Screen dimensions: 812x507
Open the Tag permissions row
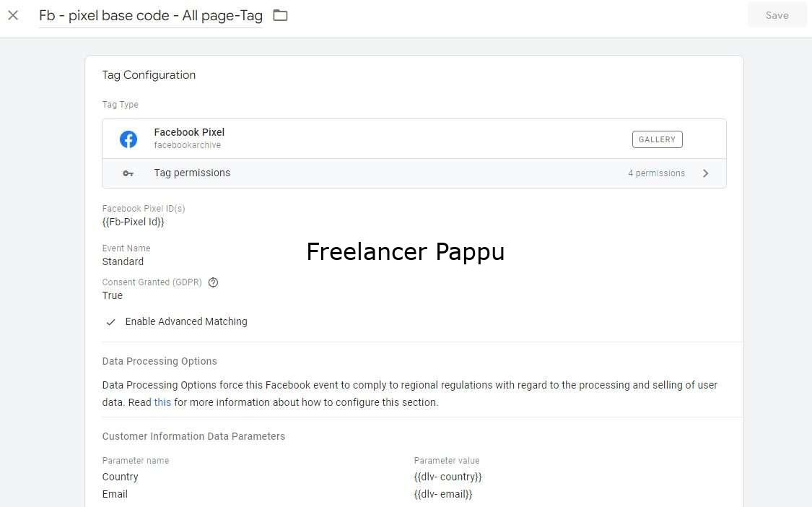414,173
